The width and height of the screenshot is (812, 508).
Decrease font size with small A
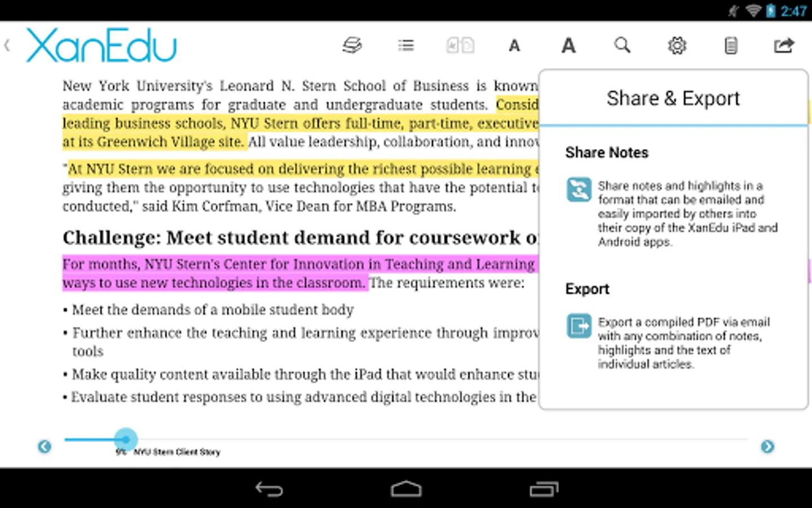(x=514, y=46)
